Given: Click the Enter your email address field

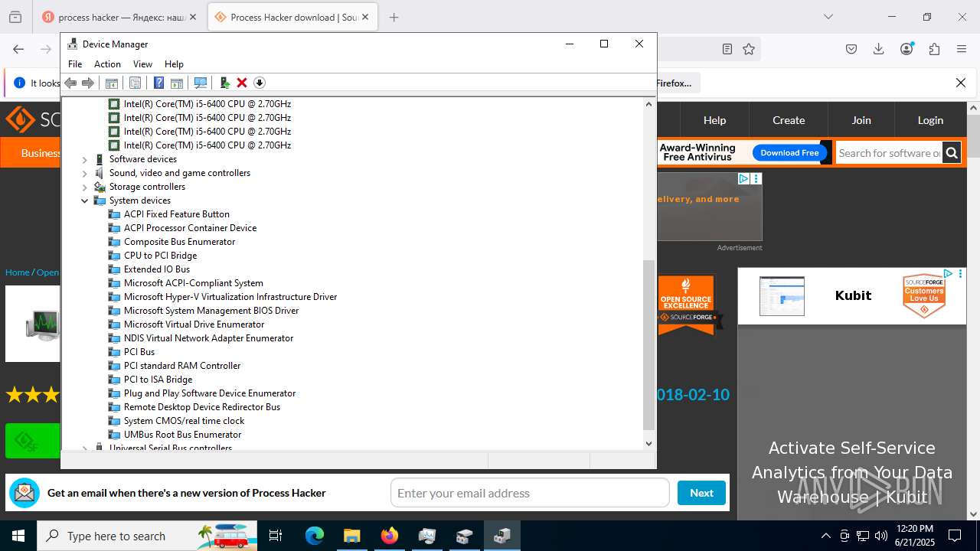Looking at the screenshot, I should pyautogui.click(x=530, y=493).
